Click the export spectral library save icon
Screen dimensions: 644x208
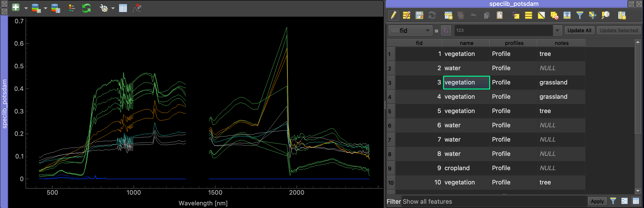coord(56,8)
